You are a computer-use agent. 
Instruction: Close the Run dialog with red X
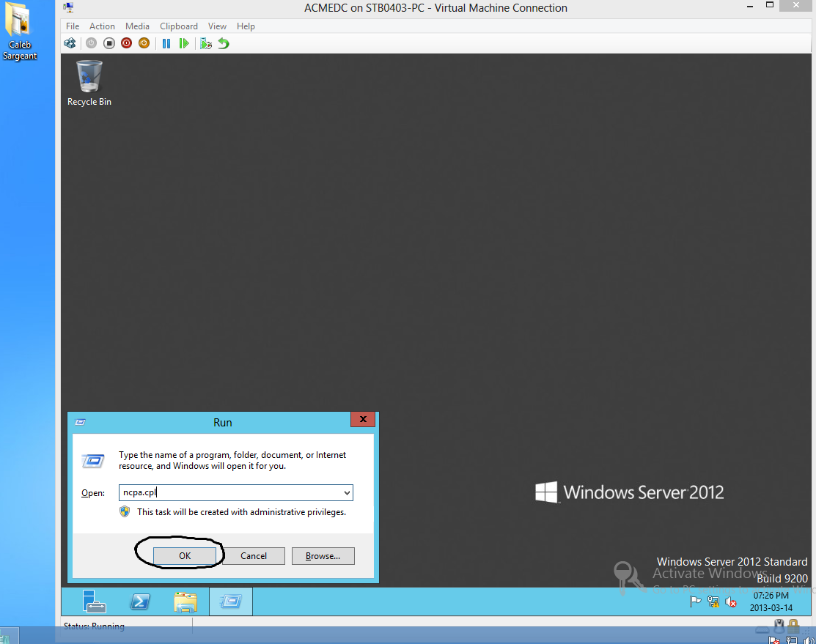[363, 419]
